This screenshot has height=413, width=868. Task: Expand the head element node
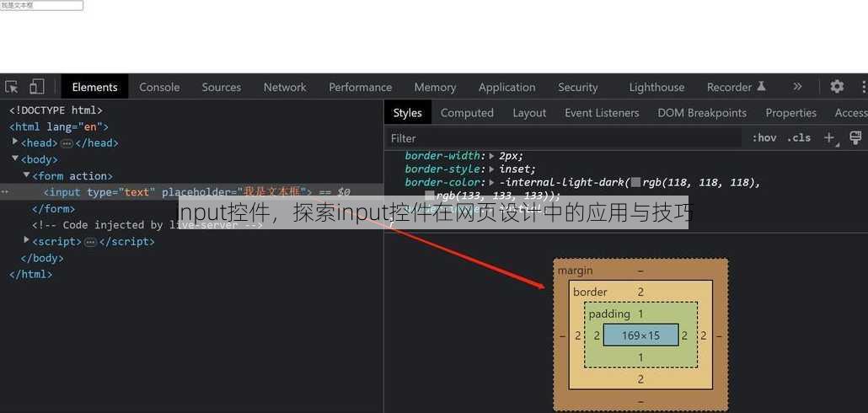(15, 142)
